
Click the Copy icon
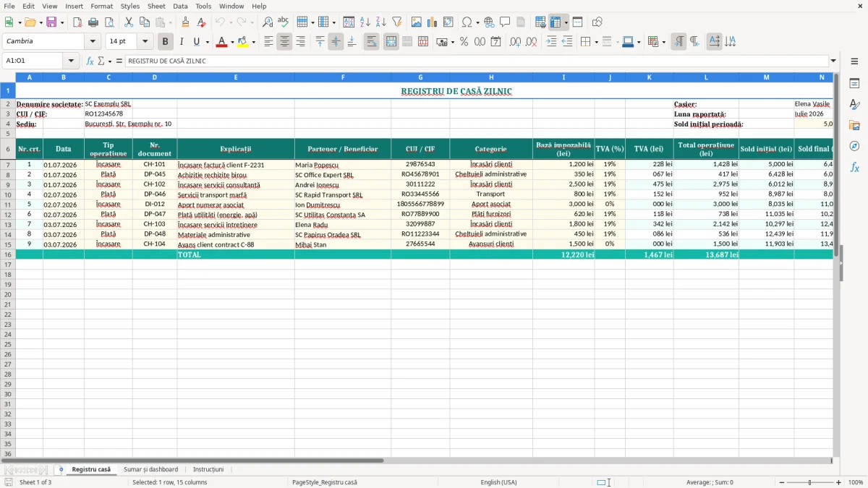[x=145, y=22]
